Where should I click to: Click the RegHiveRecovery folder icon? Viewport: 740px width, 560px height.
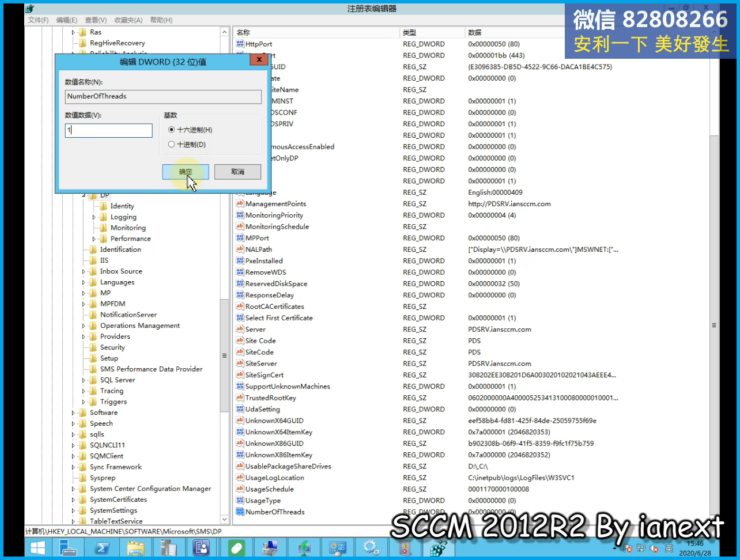83,43
